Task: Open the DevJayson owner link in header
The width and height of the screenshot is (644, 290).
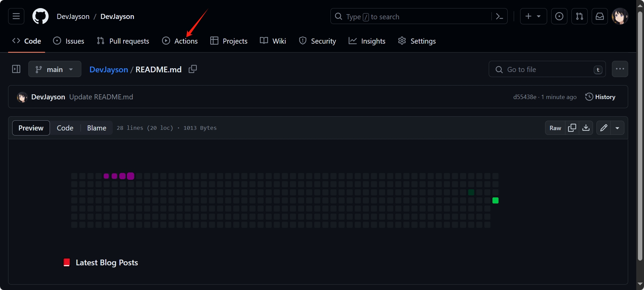Action: tap(73, 17)
